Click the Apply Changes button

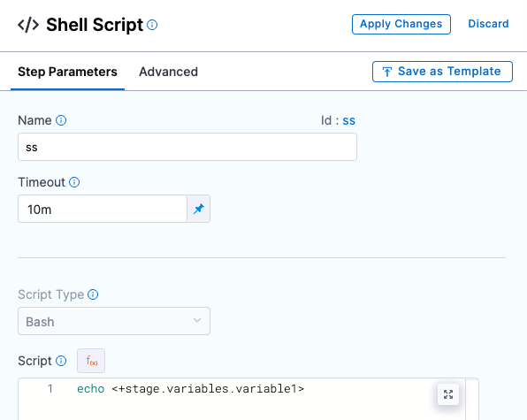[401, 24]
